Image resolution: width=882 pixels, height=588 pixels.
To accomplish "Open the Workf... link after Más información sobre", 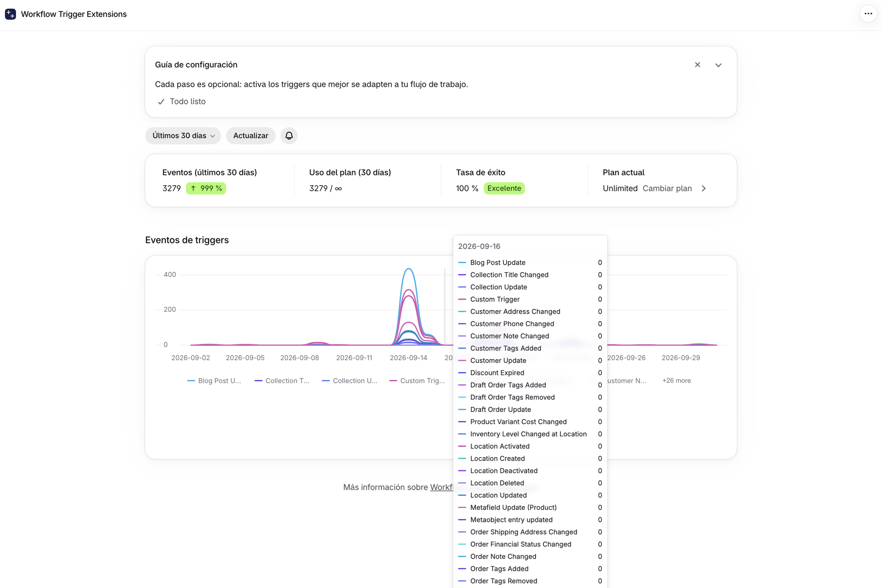I will [441, 487].
